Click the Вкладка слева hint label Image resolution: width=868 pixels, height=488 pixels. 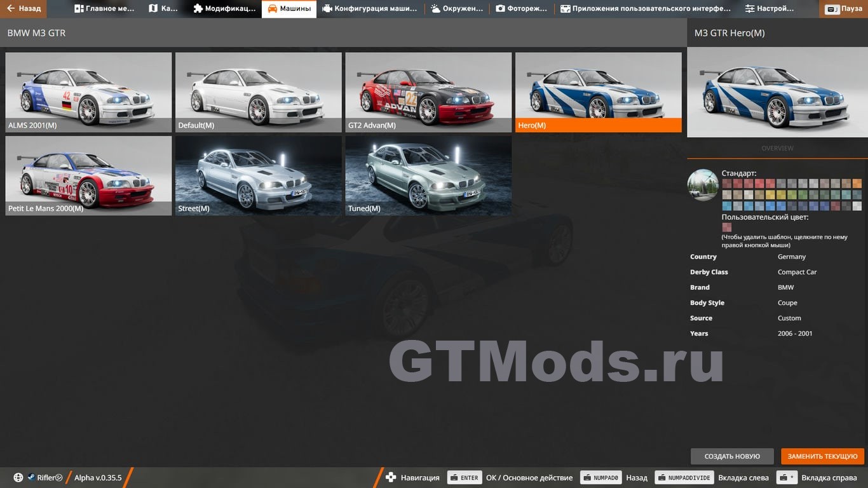pos(743,478)
